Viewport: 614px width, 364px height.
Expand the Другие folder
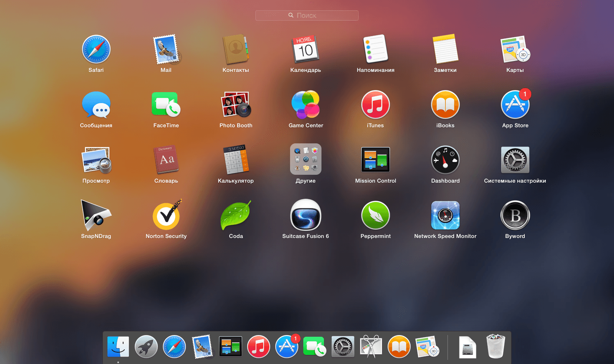click(306, 159)
